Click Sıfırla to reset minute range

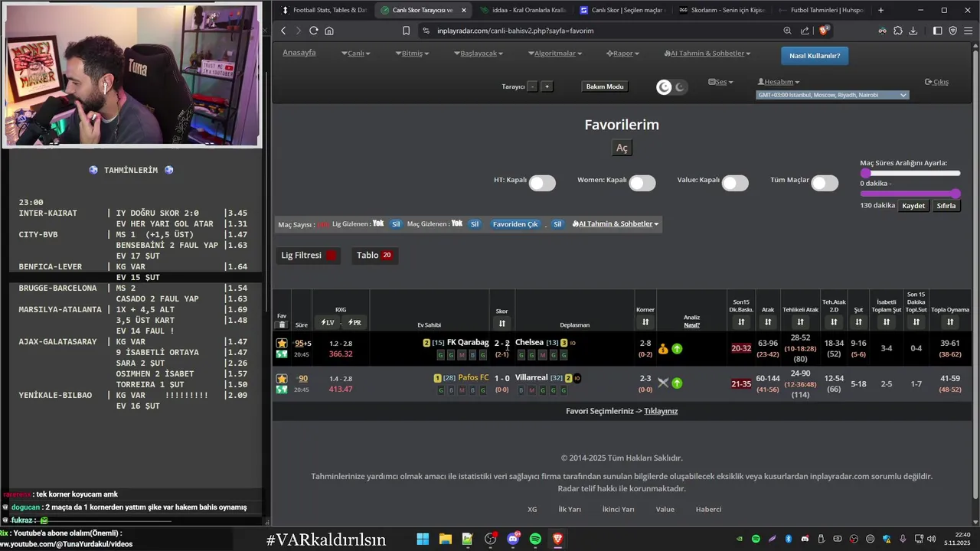(946, 206)
